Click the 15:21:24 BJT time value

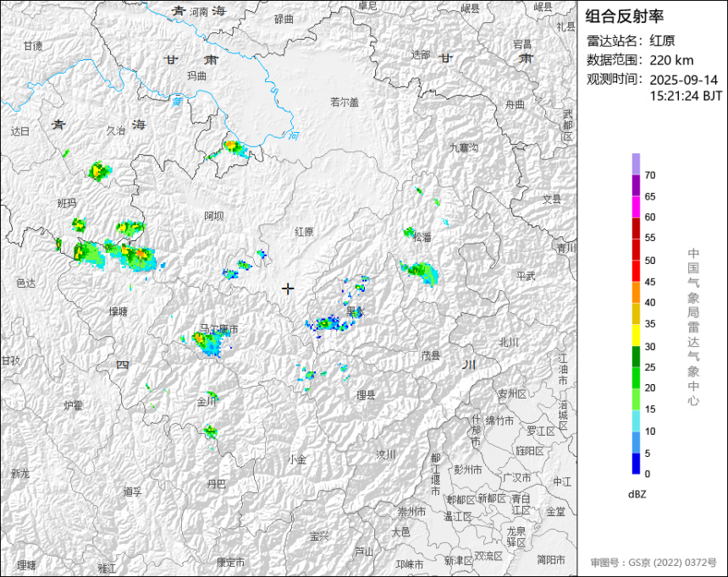[686, 96]
